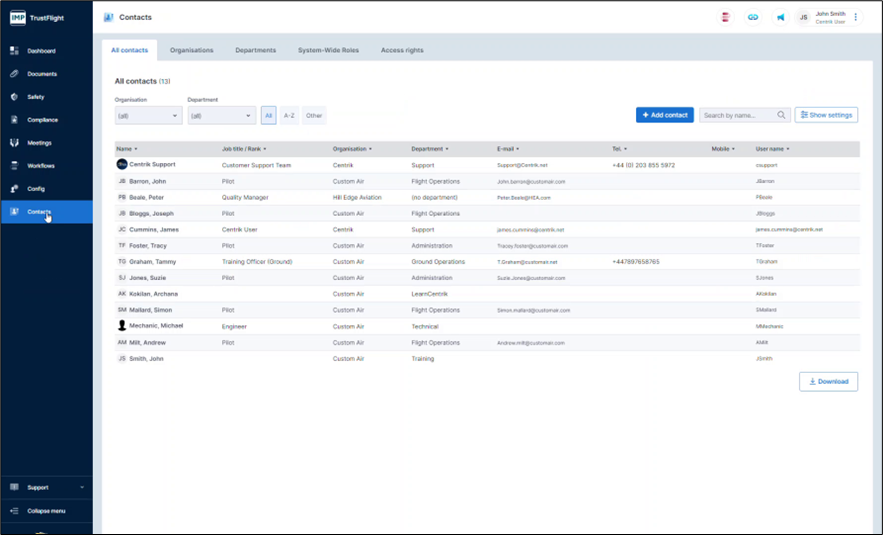This screenshot has height=535, width=883.
Task: Click the Workflows icon in sidebar
Action: pos(14,166)
